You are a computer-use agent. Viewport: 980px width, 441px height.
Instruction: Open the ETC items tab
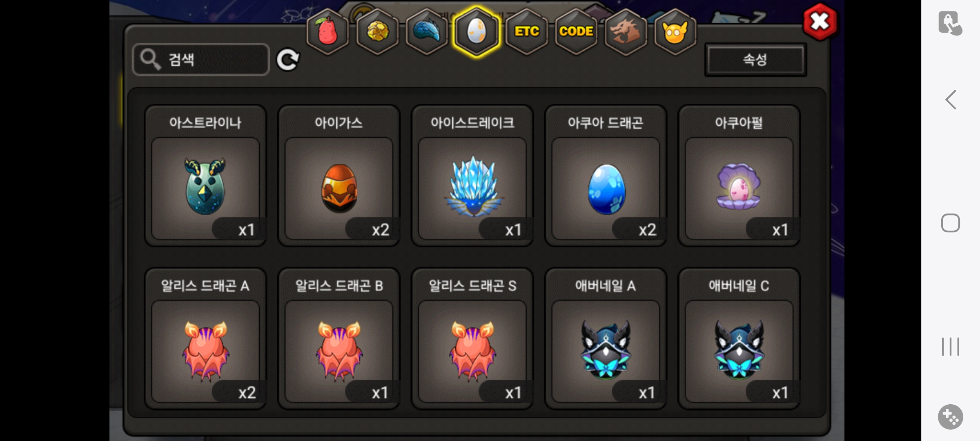(527, 32)
